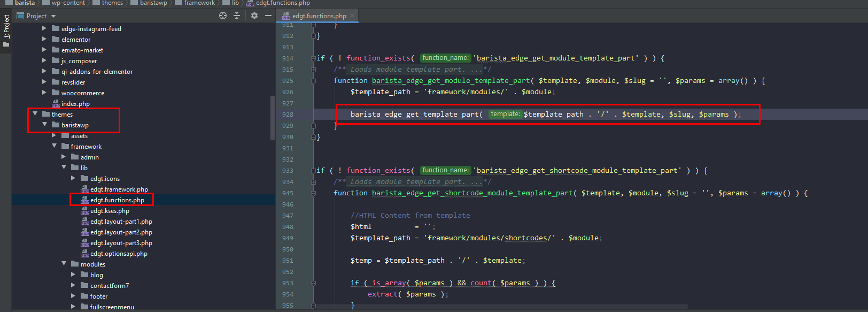This screenshot has height=312, width=868.
Task: Click the folder icon beside elementor
Action: 56,39
